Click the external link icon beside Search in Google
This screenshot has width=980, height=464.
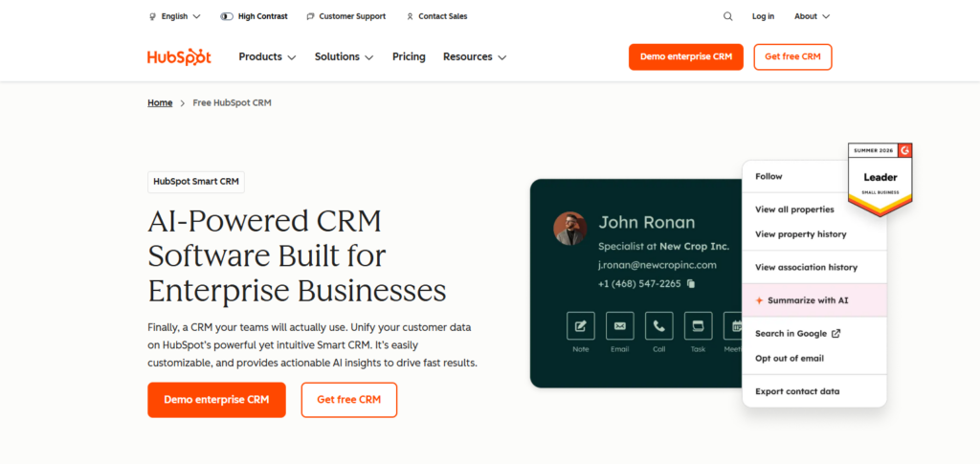pos(835,334)
